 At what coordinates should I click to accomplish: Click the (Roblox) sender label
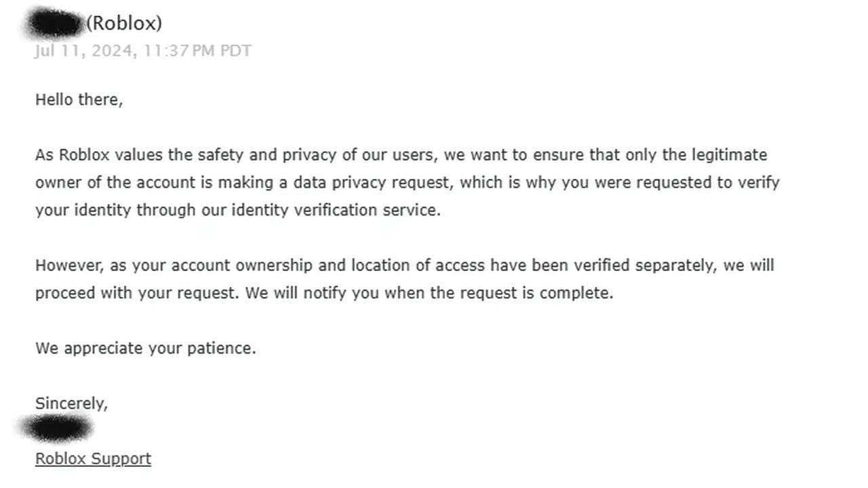click(x=124, y=23)
